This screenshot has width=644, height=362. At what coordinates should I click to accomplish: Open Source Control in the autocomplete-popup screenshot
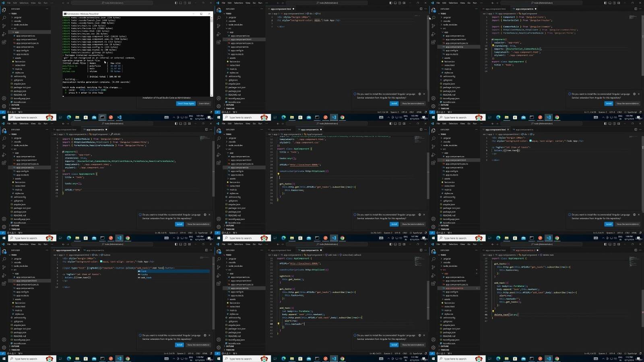[x=4, y=267]
